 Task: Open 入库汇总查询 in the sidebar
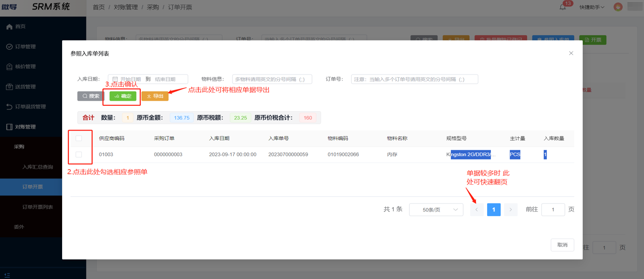pyautogui.click(x=38, y=167)
